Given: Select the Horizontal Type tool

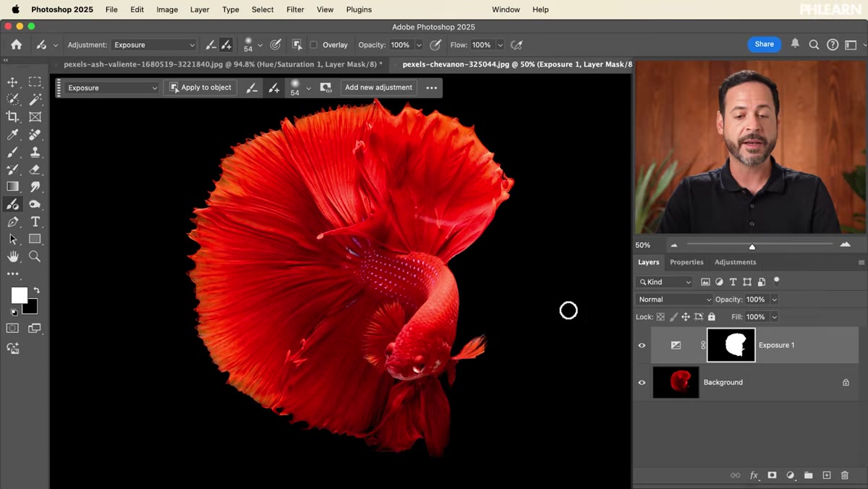Looking at the screenshot, I should pos(35,222).
